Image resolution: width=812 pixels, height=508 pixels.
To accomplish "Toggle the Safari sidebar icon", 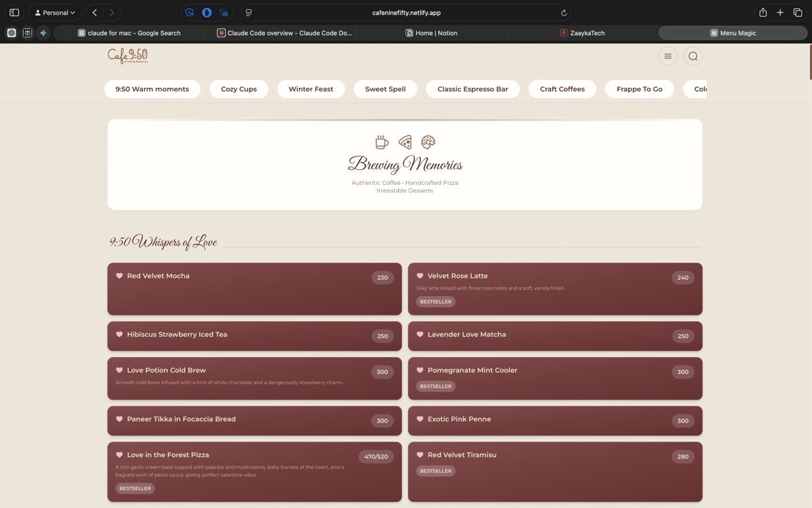I will coord(14,13).
